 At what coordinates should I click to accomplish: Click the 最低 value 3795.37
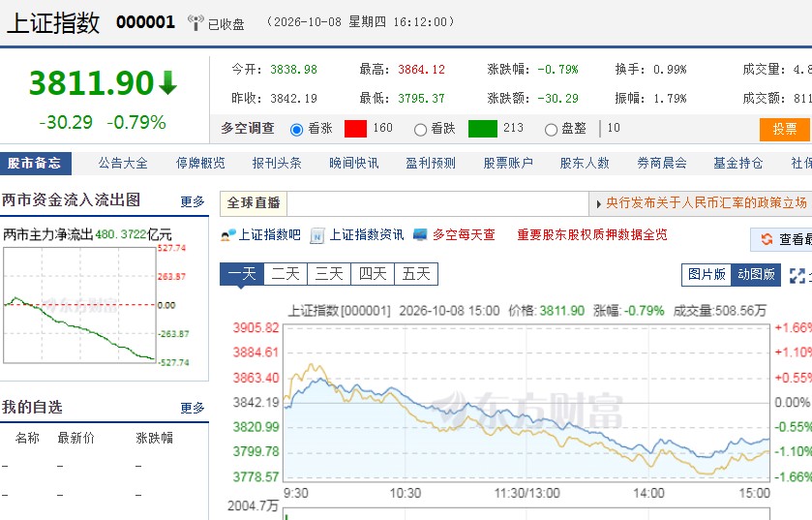(422, 99)
